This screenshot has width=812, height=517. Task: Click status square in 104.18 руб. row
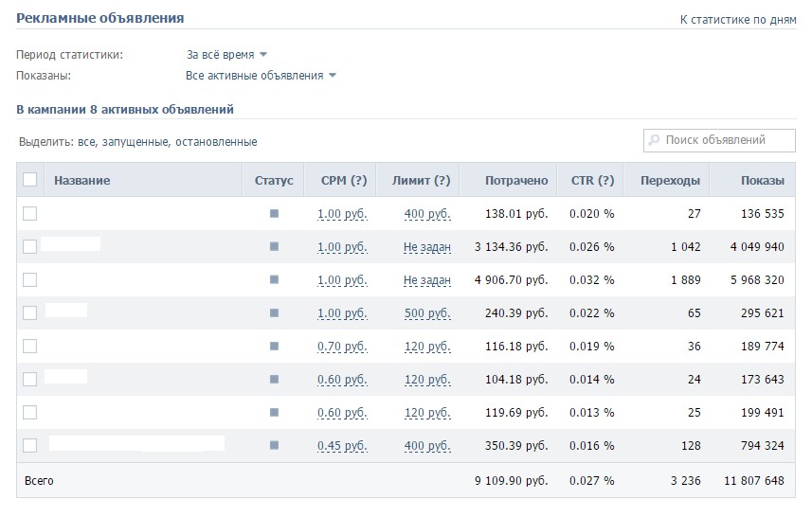click(x=274, y=379)
